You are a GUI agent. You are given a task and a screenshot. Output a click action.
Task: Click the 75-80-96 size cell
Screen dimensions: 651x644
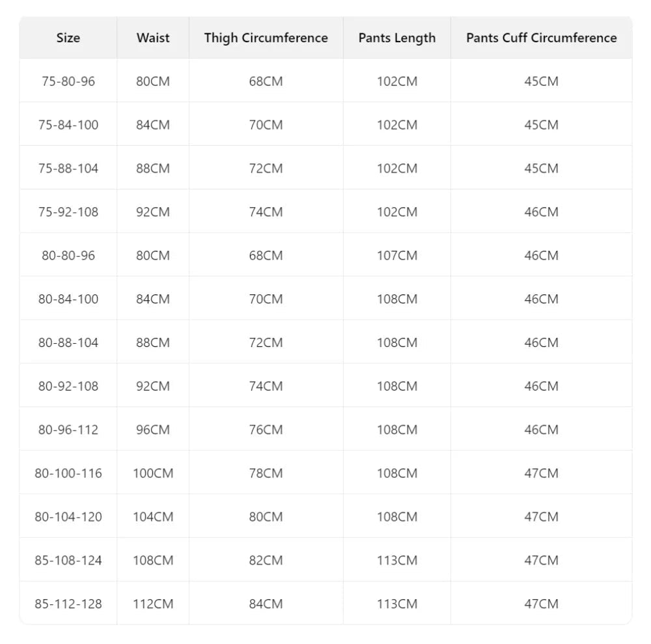[x=68, y=81]
